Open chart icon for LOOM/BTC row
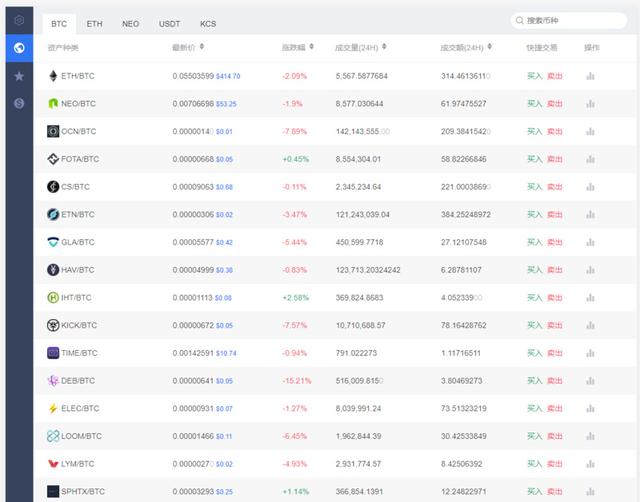 tap(590, 436)
